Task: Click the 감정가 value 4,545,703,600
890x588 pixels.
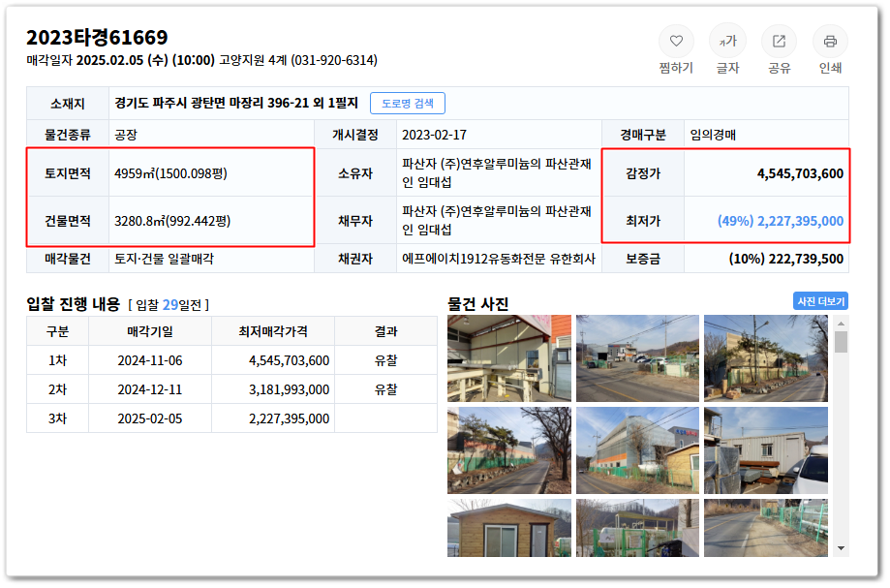Action: pos(800,173)
